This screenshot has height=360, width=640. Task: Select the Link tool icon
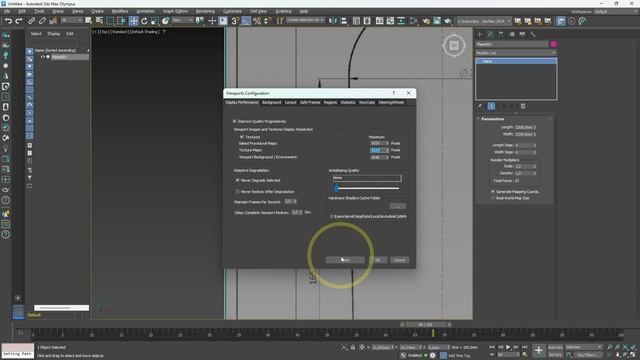[31, 21]
